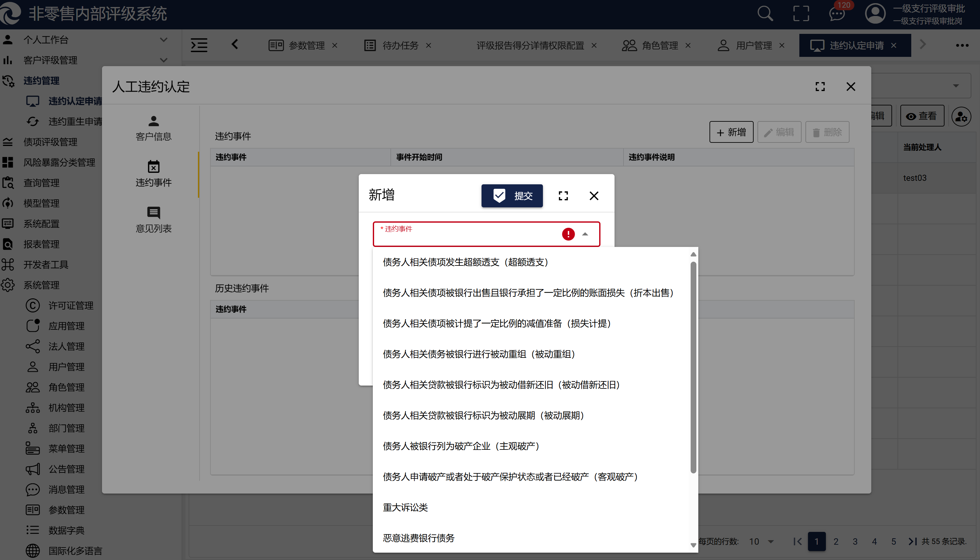Toggle browser fullscreen icon in header
This screenshot has width=980, height=560.
801,14
